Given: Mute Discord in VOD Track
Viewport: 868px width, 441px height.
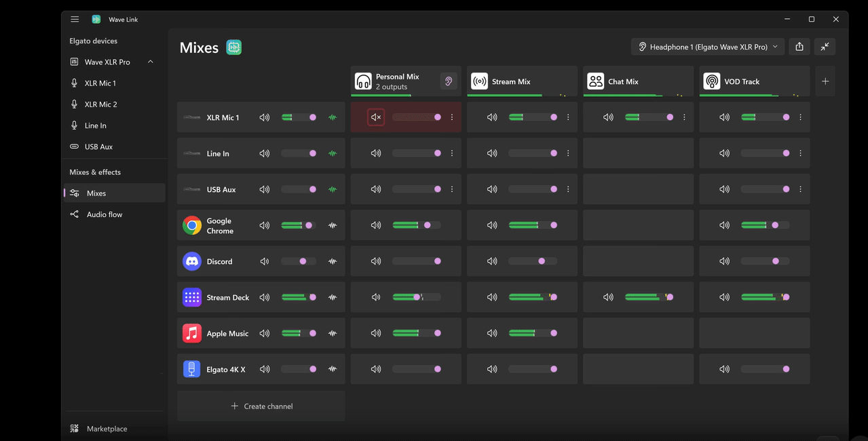Looking at the screenshot, I should [x=724, y=261].
